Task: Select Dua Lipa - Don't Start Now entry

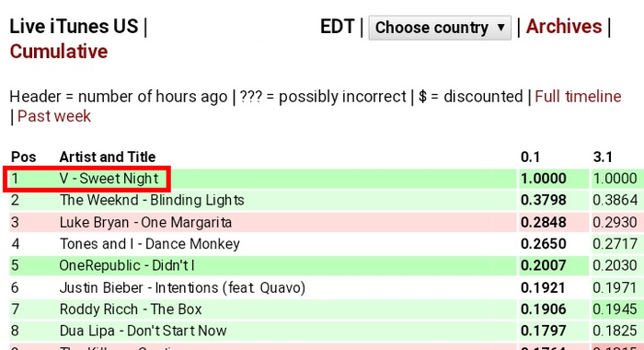Action: pos(143,331)
